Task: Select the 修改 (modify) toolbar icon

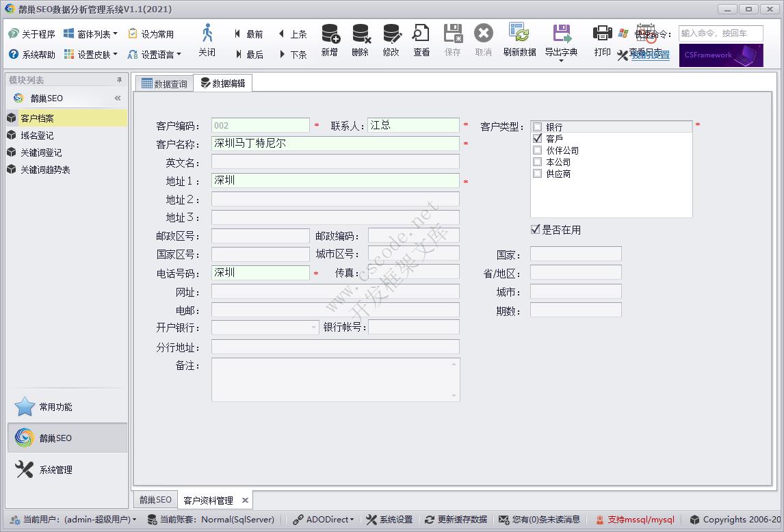Action: (x=391, y=41)
